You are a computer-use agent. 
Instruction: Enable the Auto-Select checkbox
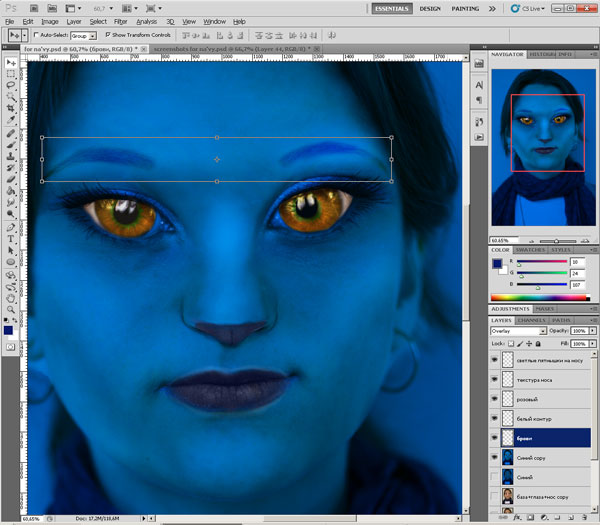point(37,34)
